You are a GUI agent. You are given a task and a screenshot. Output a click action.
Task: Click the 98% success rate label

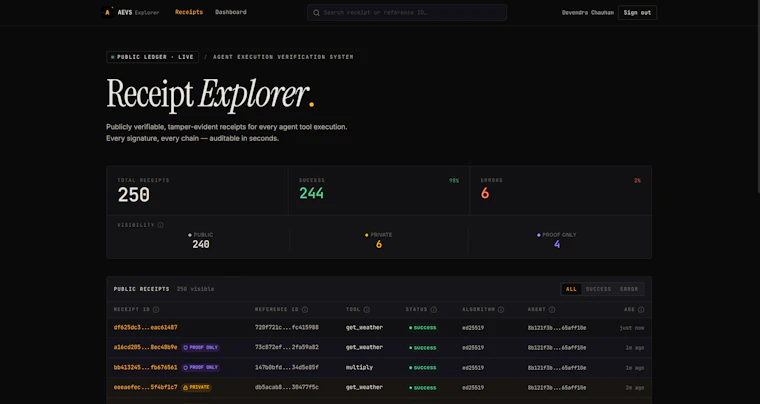[x=454, y=181]
